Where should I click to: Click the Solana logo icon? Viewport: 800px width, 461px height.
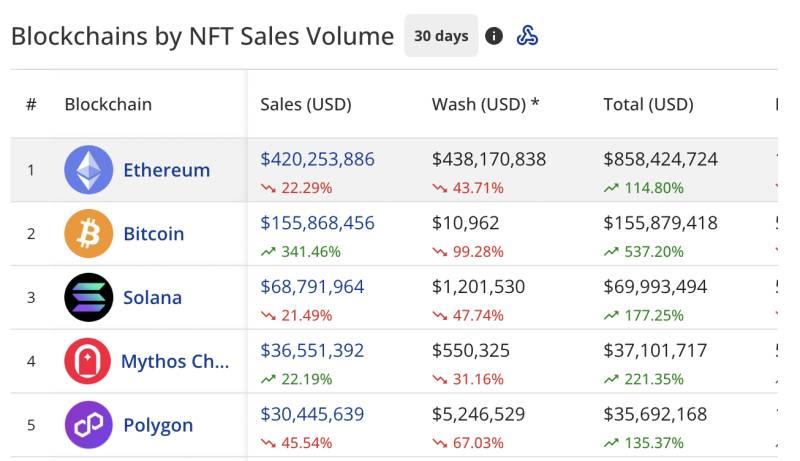pos(89,297)
